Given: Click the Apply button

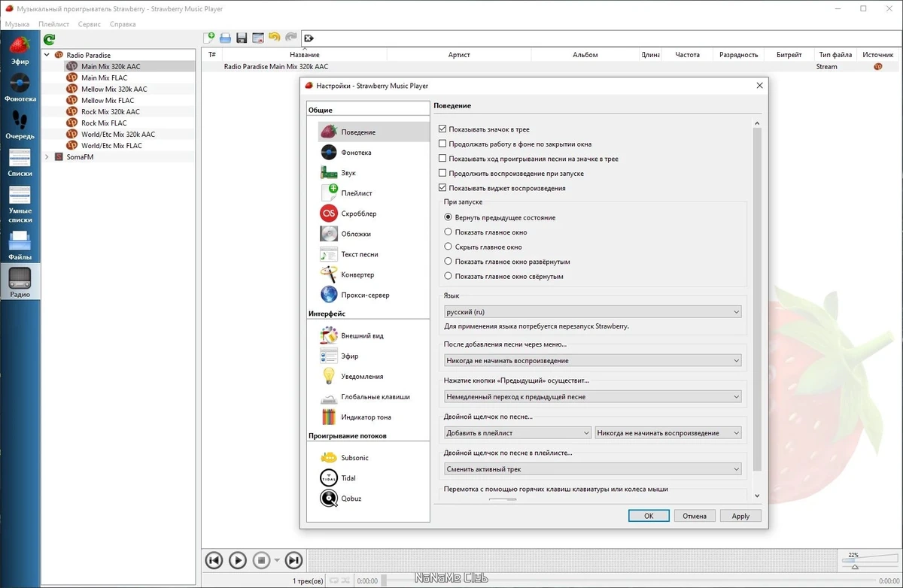Looking at the screenshot, I should [x=740, y=516].
